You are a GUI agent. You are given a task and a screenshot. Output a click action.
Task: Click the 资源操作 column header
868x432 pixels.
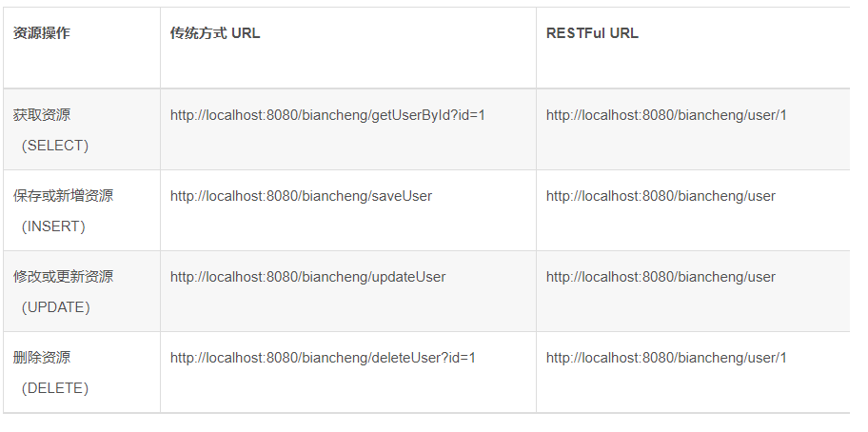tap(41, 33)
